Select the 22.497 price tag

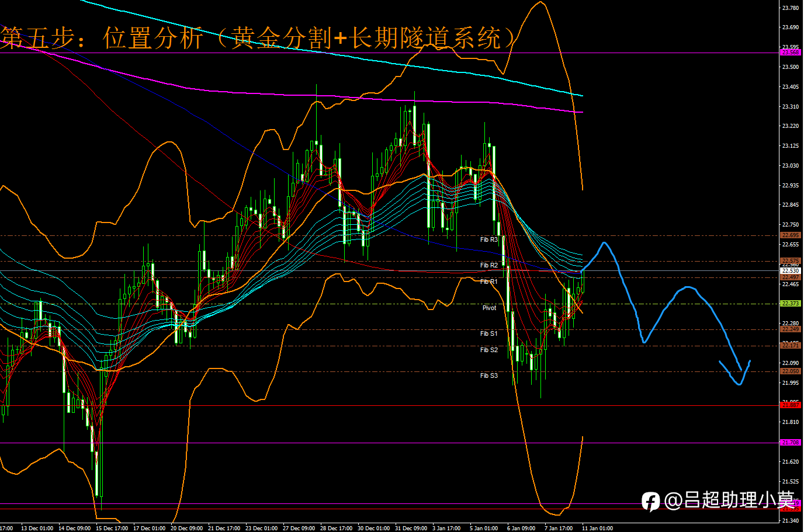point(791,277)
